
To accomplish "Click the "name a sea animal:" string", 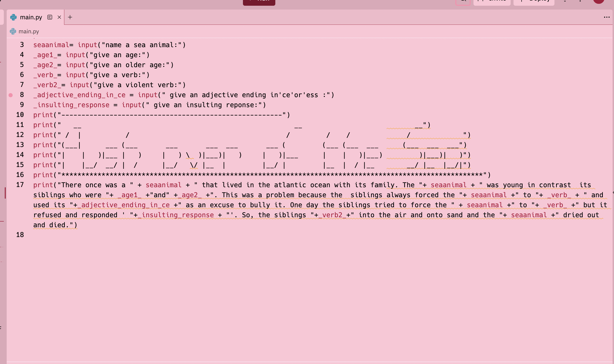I will pos(142,45).
